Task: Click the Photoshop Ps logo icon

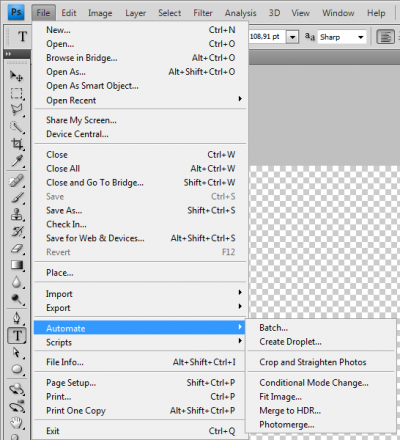Action: tap(16, 12)
